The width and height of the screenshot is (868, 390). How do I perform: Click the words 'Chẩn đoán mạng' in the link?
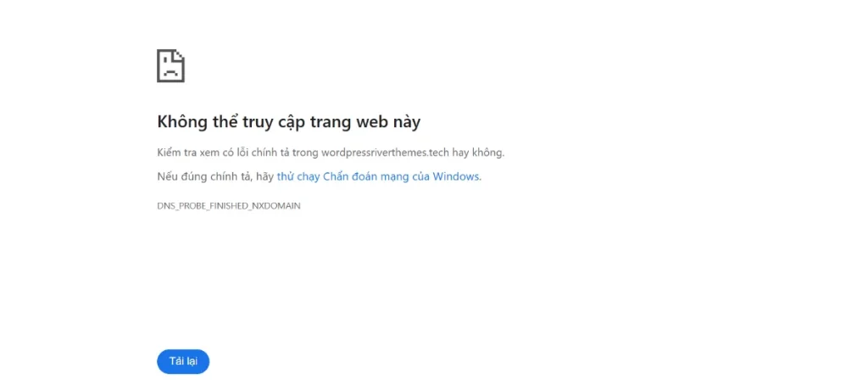tap(366, 177)
